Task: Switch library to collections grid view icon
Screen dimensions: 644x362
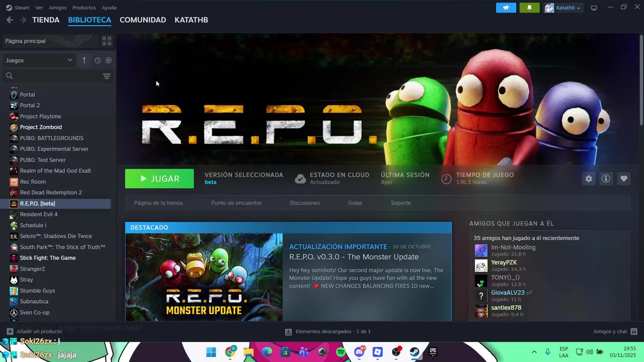Action: pyautogui.click(x=107, y=41)
